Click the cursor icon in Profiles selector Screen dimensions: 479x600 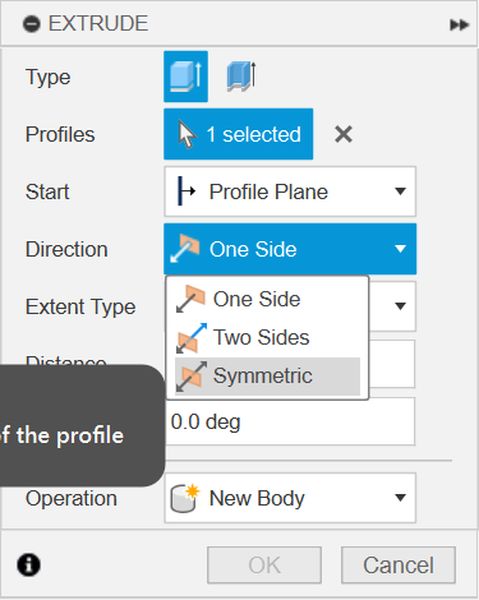click(187, 134)
